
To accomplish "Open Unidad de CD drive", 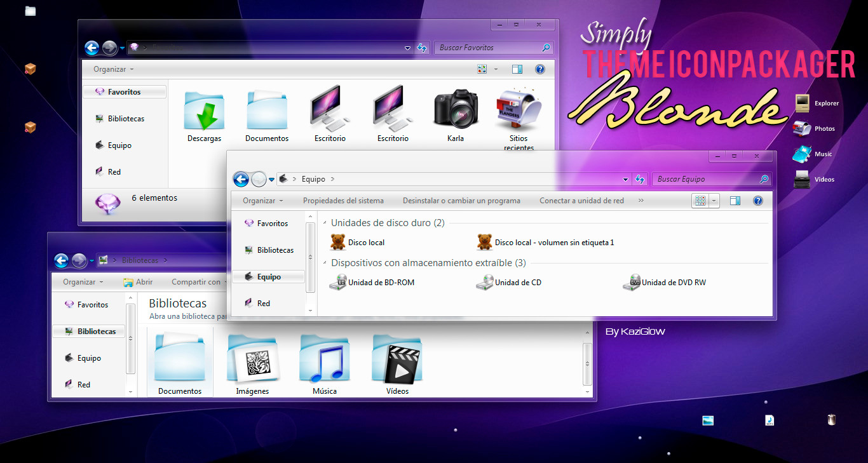I will [509, 283].
